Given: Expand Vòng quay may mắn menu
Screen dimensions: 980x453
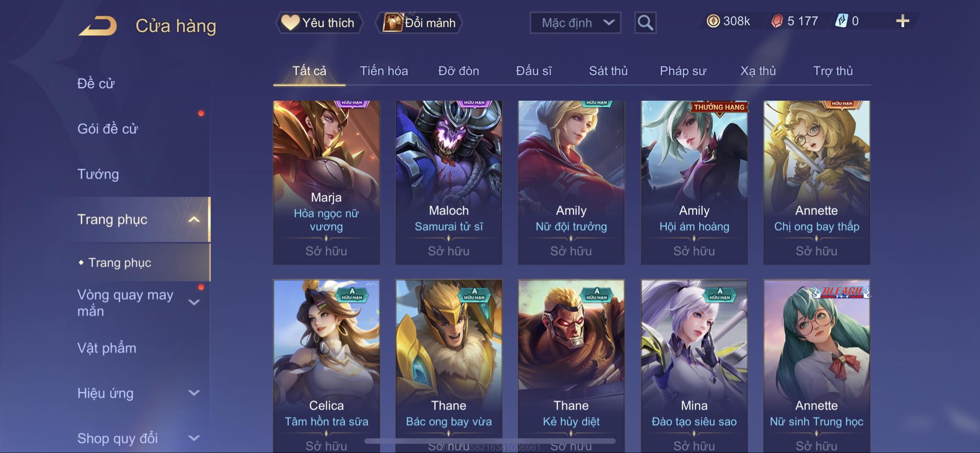Looking at the screenshot, I should 193,302.
